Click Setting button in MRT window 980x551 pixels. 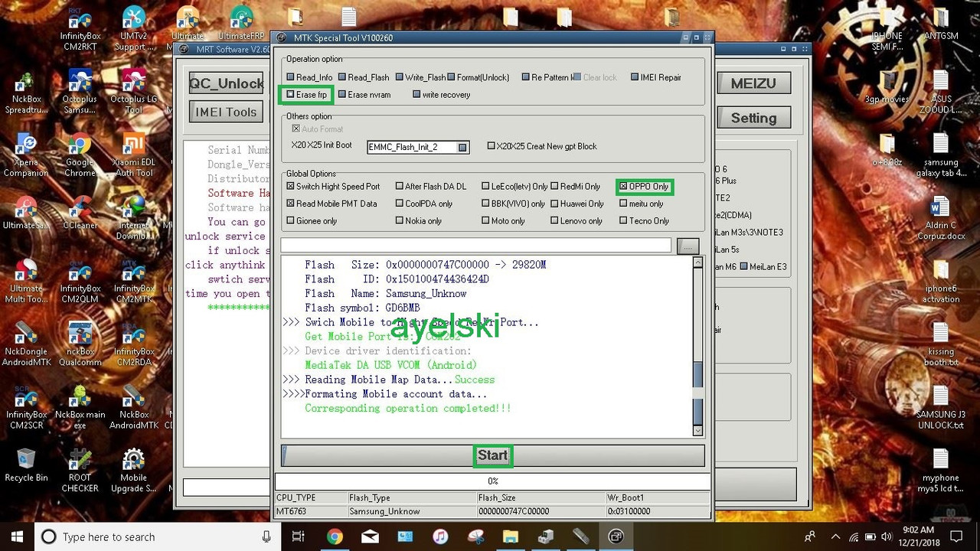point(753,118)
